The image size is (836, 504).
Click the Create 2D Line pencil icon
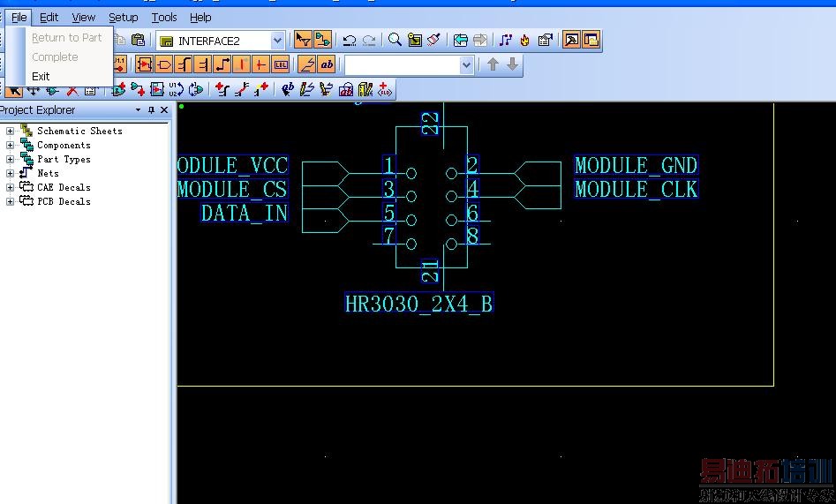click(x=307, y=89)
